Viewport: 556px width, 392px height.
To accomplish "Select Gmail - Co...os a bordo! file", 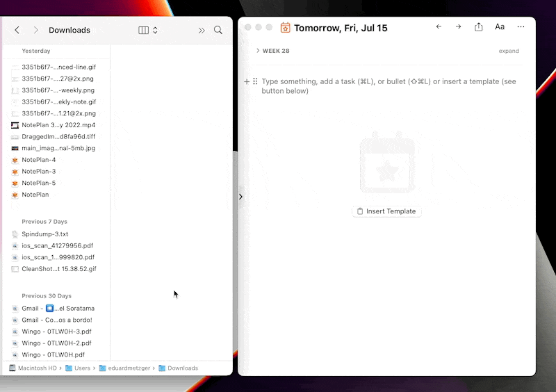I will pyautogui.click(x=56, y=320).
